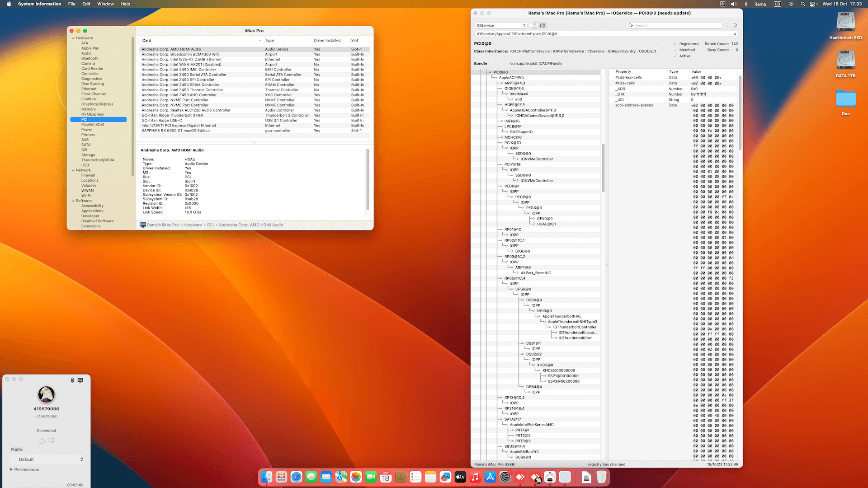
Task: Click the search magnifier in IORegistryExplorer
Action: tap(631, 25)
